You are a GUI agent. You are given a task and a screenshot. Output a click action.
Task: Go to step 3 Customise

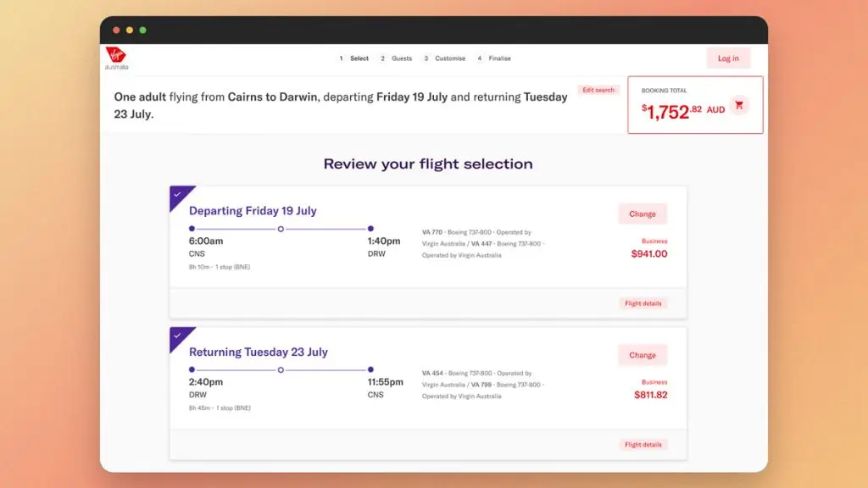click(x=444, y=58)
